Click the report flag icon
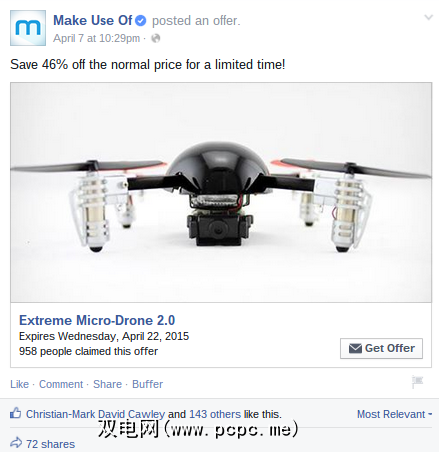439x452 pixels. click(417, 381)
